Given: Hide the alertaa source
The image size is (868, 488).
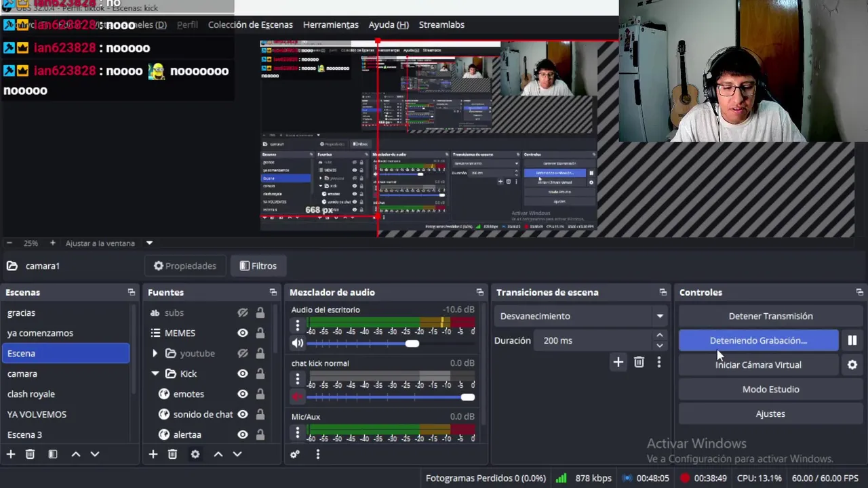Looking at the screenshot, I should (243, 434).
